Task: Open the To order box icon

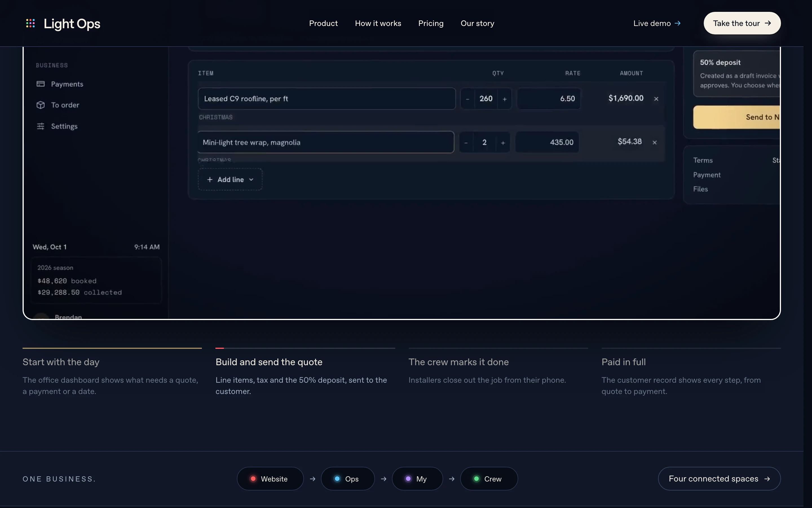Action: [41, 105]
